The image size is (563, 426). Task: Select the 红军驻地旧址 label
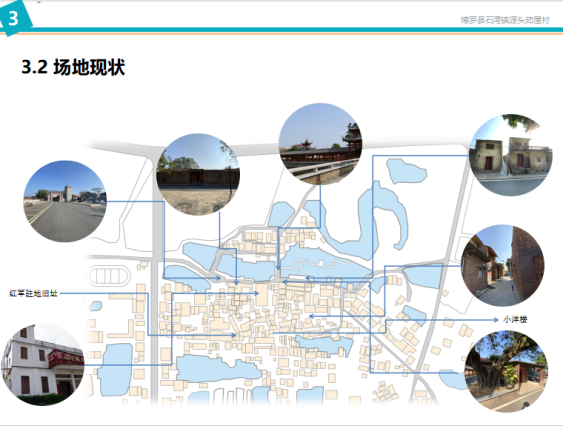(x=33, y=293)
